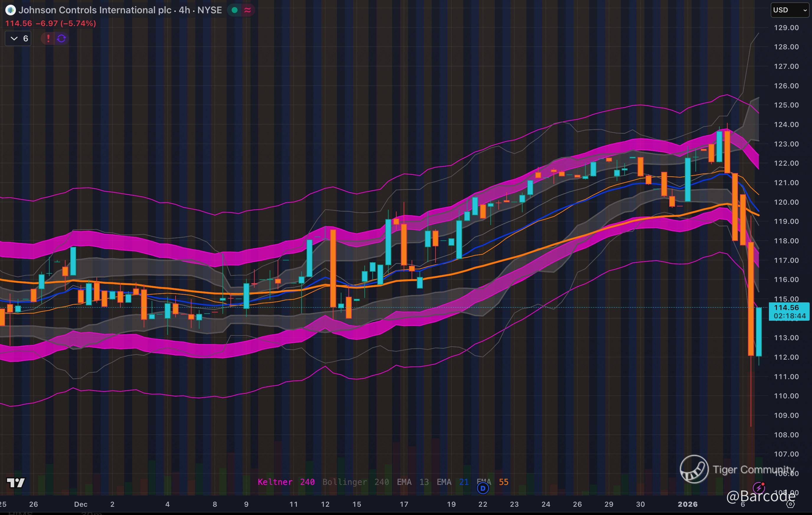Click the Dec label on time axis
This screenshot has width=812, height=515.
[81, 504]
